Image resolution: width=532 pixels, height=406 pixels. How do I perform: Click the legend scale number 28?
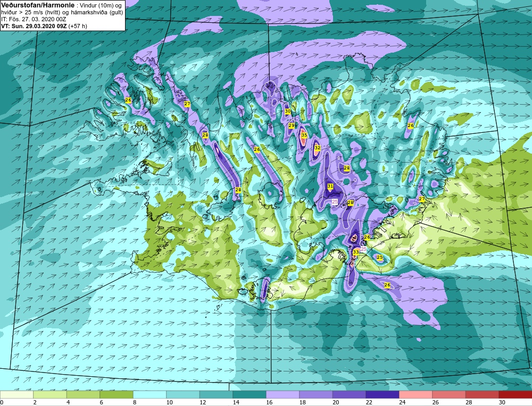(469, 403)
